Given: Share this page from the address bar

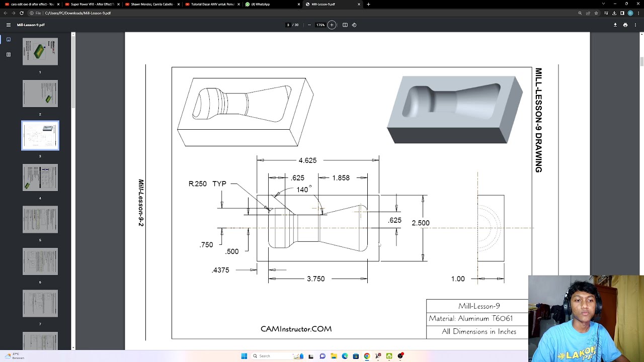Looking at the screenshot, I should (x=588, y=13).
